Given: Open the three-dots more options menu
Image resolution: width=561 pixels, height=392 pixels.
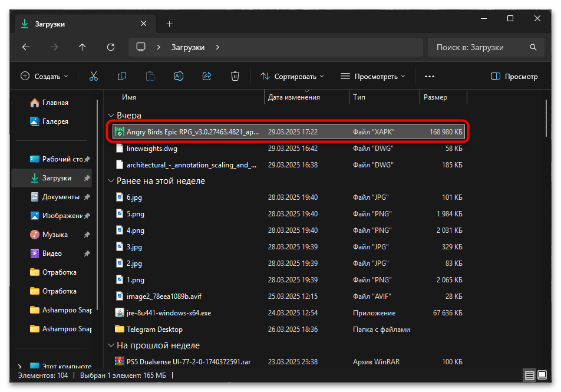Looking at the screenshot, I should point(430,76).
